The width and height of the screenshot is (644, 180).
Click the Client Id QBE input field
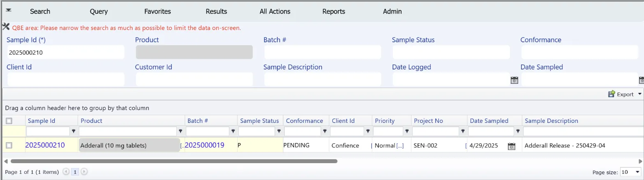click(66, 79)
